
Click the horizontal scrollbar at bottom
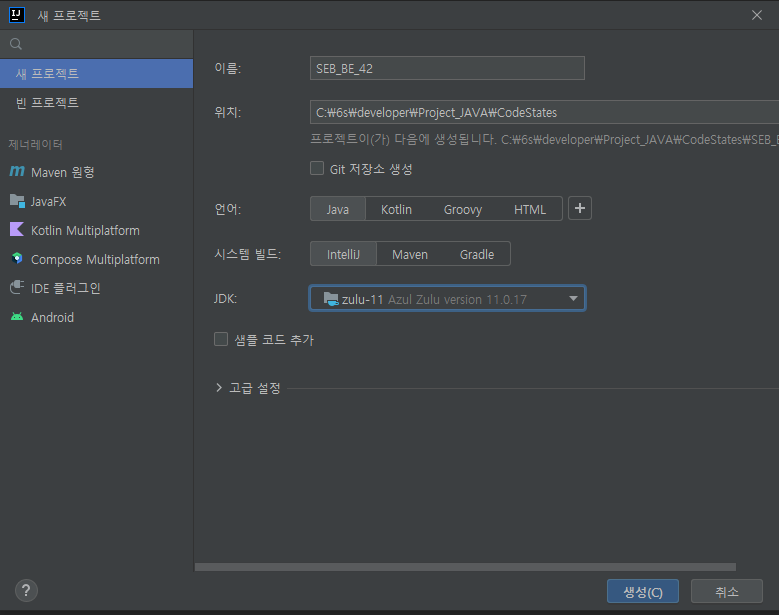coord(465,567)
